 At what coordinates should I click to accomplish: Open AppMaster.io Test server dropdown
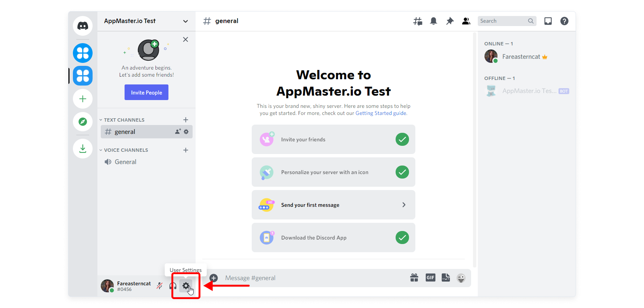tap(146, 21)
